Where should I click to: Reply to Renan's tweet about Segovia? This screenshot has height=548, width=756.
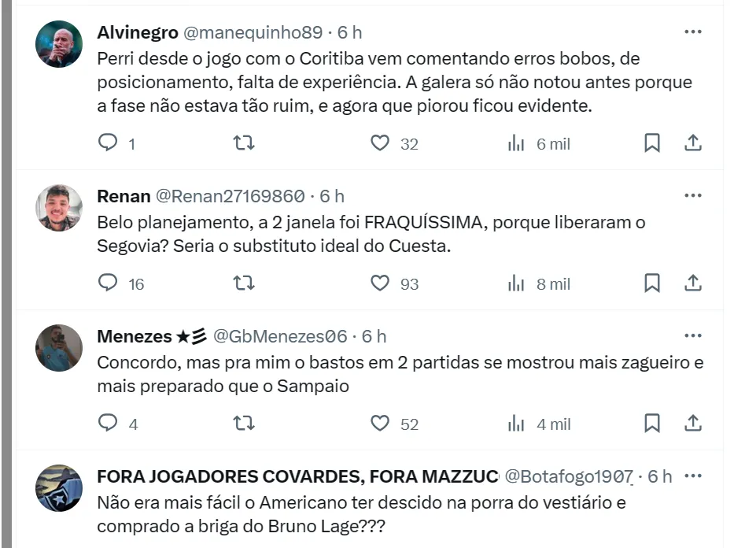[108, 283]
